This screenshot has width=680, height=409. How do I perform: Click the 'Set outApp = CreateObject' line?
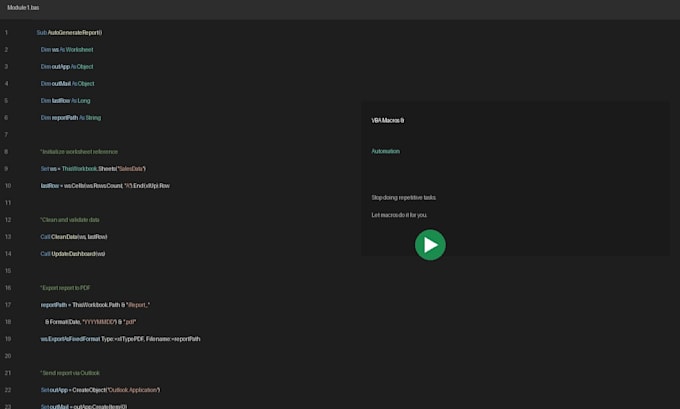[100, 390]
